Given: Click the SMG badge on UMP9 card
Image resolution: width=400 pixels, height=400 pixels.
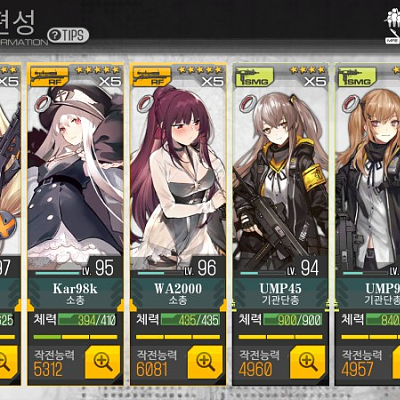Looking at the screenshot, I should point(357,76).
